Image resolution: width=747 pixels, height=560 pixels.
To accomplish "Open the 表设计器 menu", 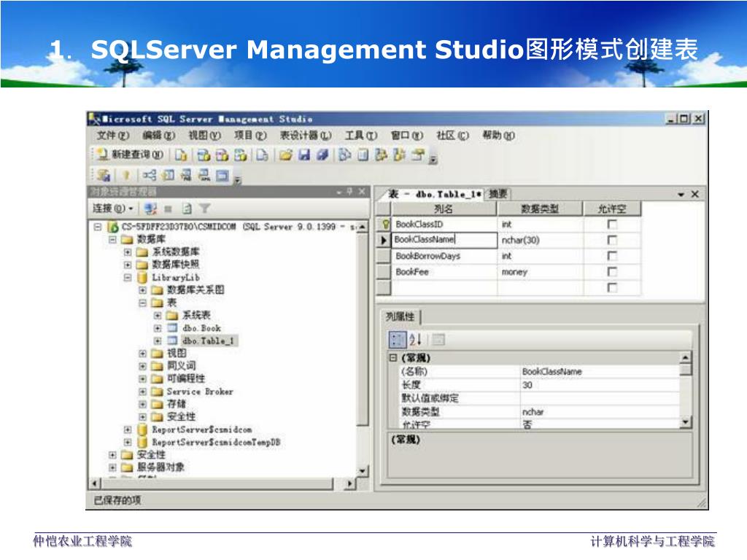I will pos(306,135).
